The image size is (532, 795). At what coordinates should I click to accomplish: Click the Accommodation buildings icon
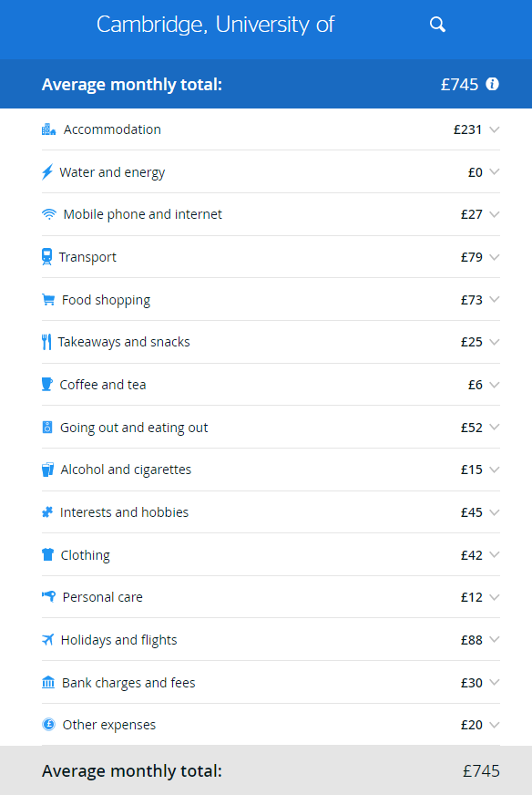(48, 129)
